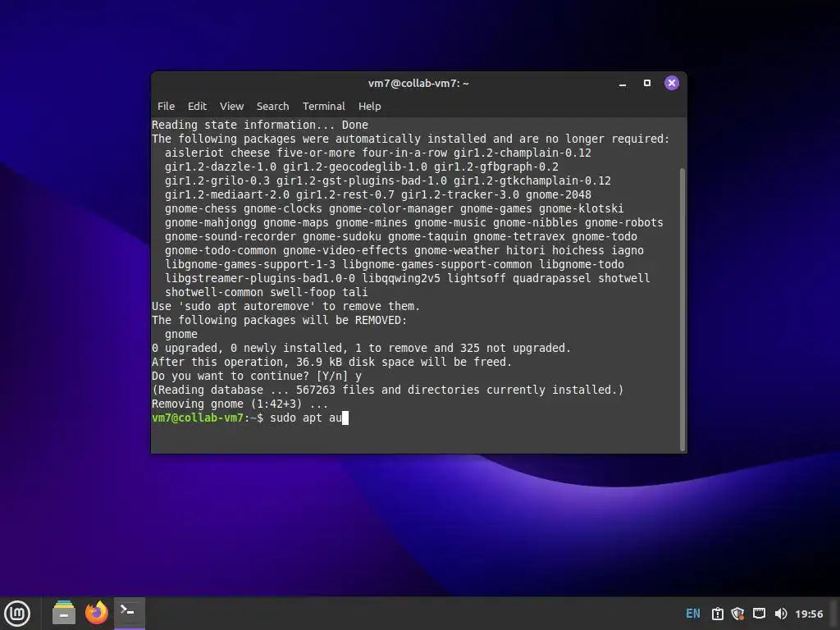Click the 'sudo apt au' command line
The width and height of the screenshot is (840, 630).
(x=306, y=418)
